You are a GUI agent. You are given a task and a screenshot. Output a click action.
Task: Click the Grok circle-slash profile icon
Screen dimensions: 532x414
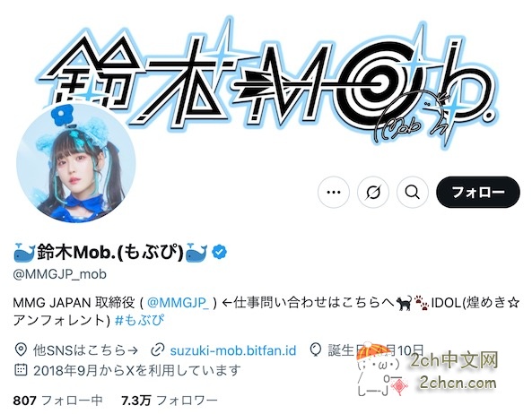pyautogui.click(x=373, y=192)
